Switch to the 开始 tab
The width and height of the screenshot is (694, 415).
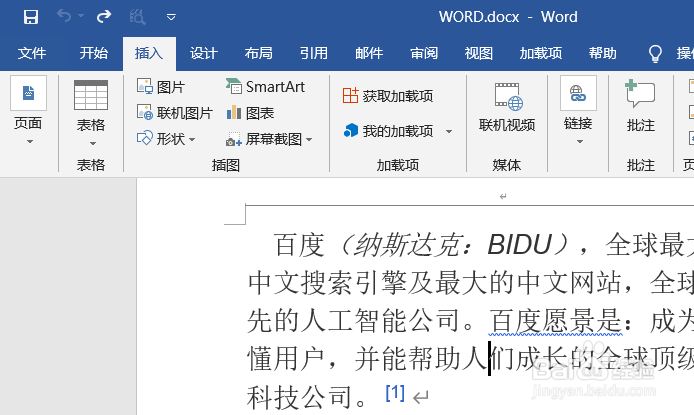tap(93, 54)
